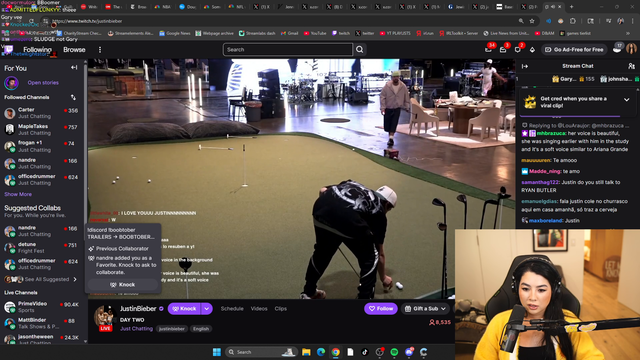Expand the Knock dropdown arrow
This screenshot has width=640, height=360.
[x=207, y=309]
